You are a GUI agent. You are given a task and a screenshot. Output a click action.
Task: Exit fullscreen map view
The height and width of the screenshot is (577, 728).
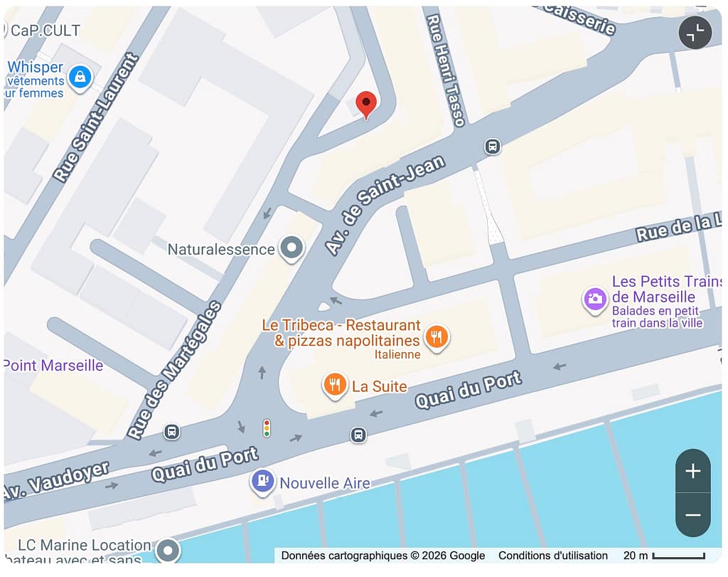point(695,33)
